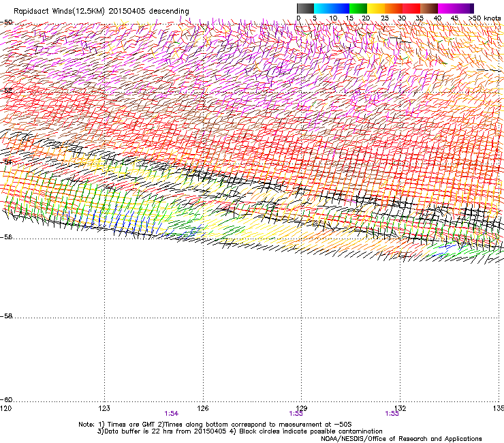Click the longitude label '123'

click(104, 408)
